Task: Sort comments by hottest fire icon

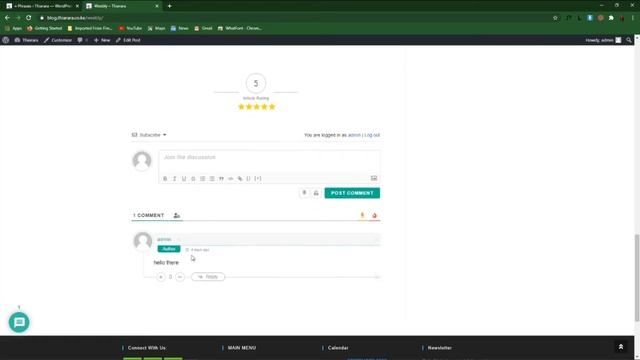Action: pos(374,216)
